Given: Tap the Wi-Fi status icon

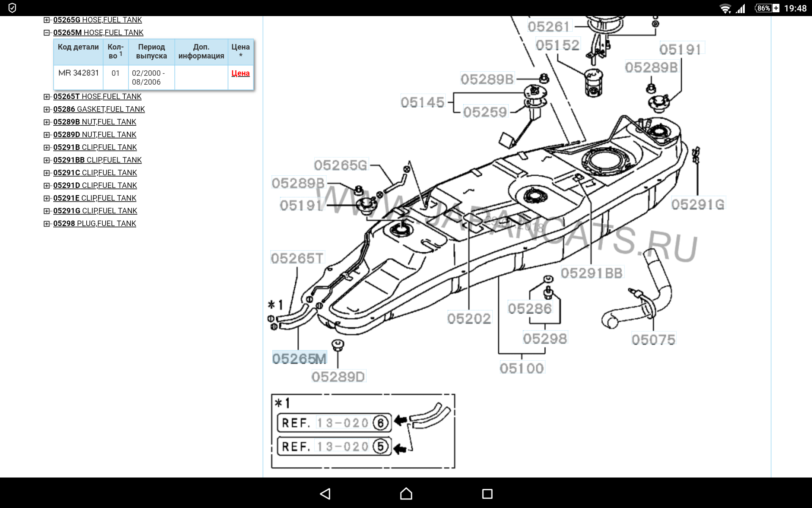Looking at the screenshot, I should click(x=725, y=8).
